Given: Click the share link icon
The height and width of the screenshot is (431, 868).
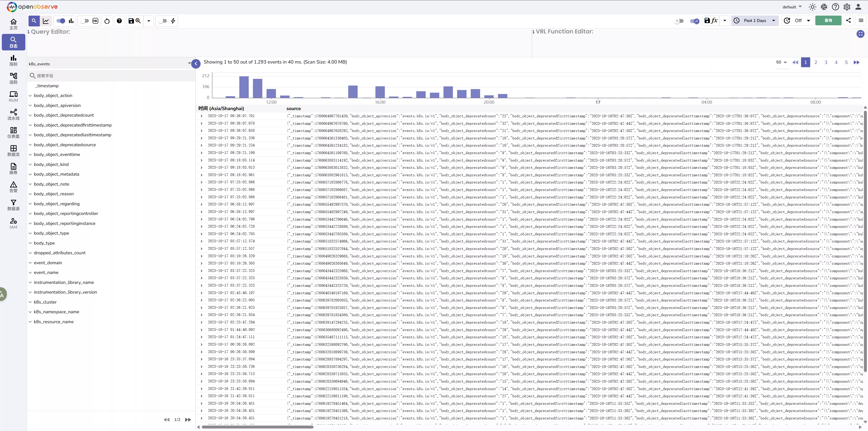Looking at the screenshot, I should (x=848, y=21).
